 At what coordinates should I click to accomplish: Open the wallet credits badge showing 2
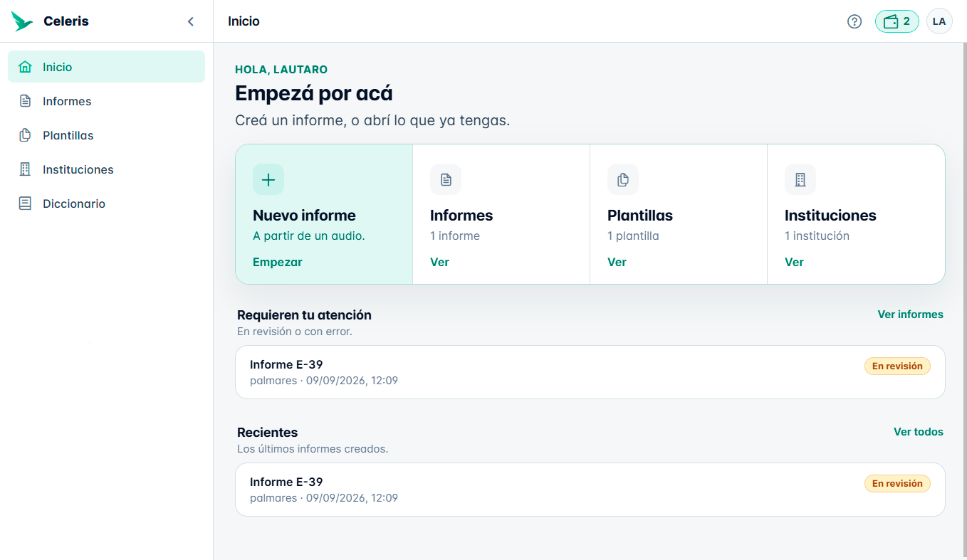[897, 21]
